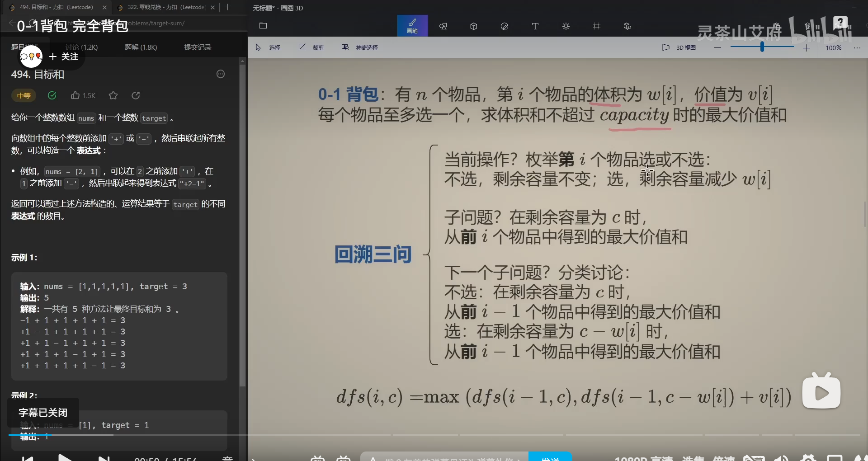Select the Text tool
The width and height of the screenshot is (868, 461).
(x=535, y=26)
